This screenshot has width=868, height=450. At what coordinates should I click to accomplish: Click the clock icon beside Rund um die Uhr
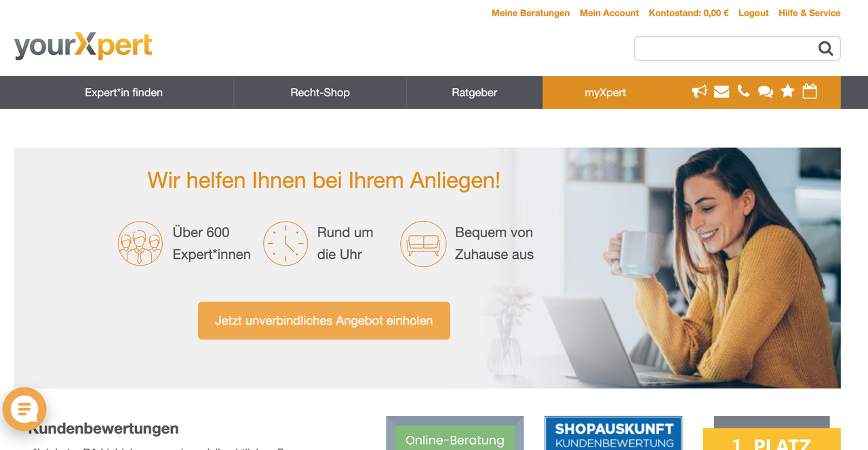pos(285,243)
